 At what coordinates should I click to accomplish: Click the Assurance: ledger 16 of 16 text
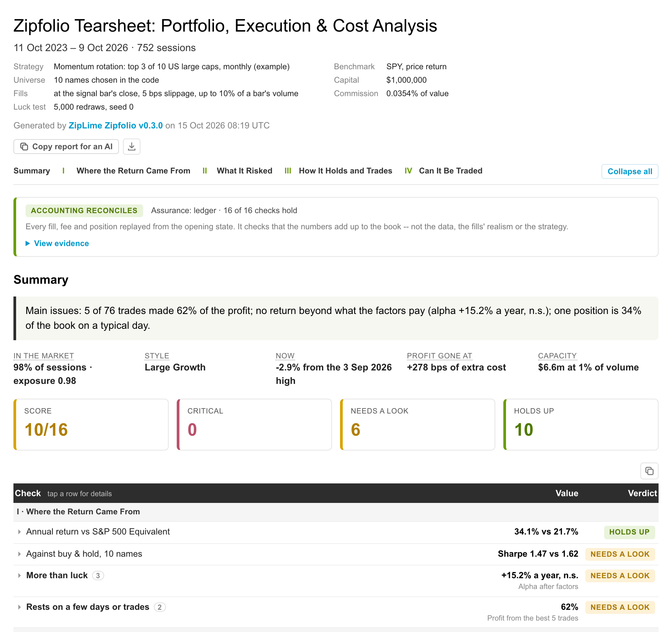[224, 211]
